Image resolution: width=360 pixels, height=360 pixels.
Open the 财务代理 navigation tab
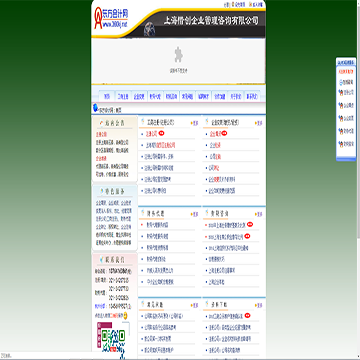[x=155, y=97]
